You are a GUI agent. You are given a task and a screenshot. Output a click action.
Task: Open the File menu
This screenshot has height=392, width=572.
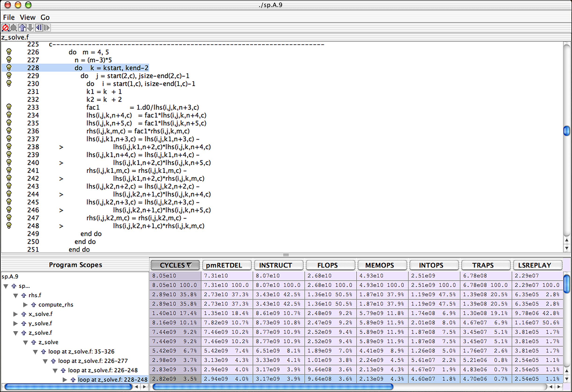click(x=9, y=17)
